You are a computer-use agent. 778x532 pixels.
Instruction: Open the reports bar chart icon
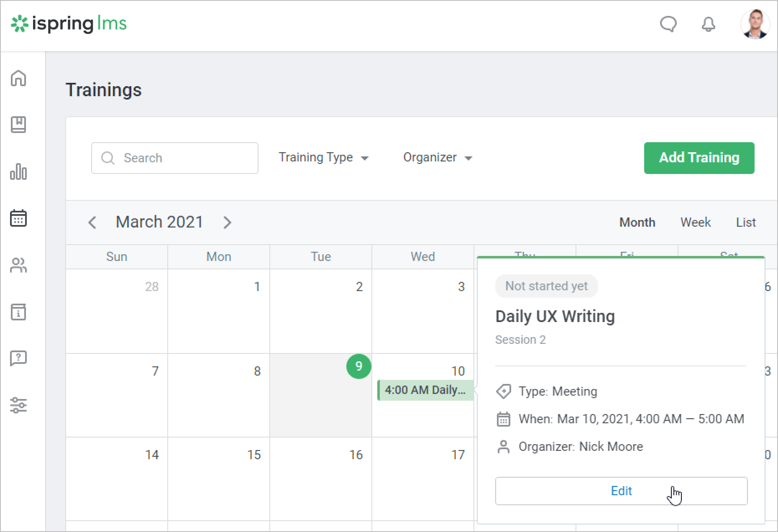point(18,171)
